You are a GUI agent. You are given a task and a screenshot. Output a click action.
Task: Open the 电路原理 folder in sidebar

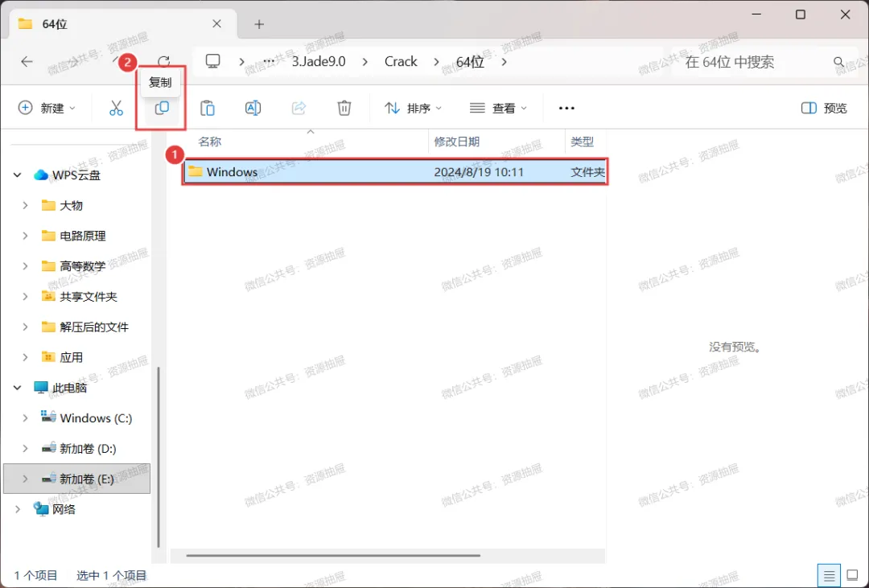74,236
